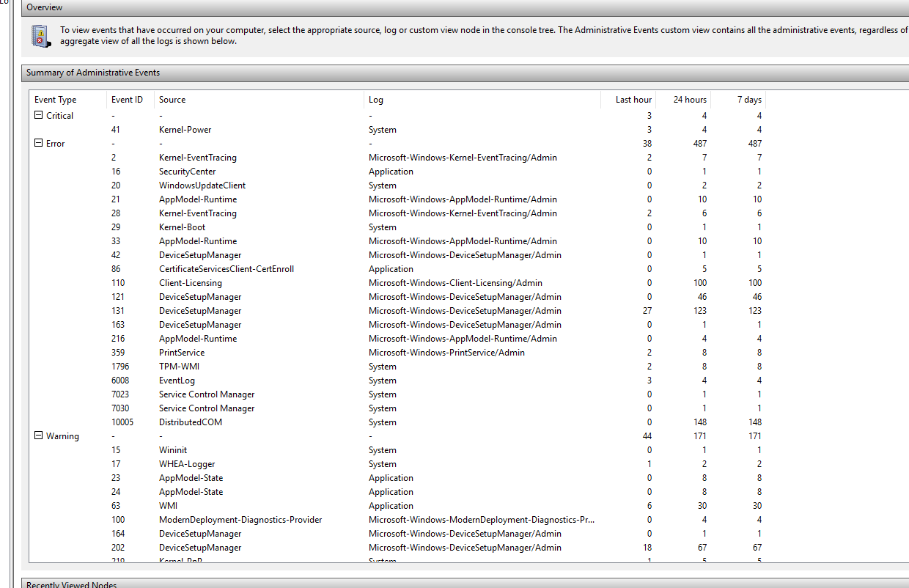Select the AppModel-Runtime row with event ID 21
The image size is (909, 588).
(399, 199)
